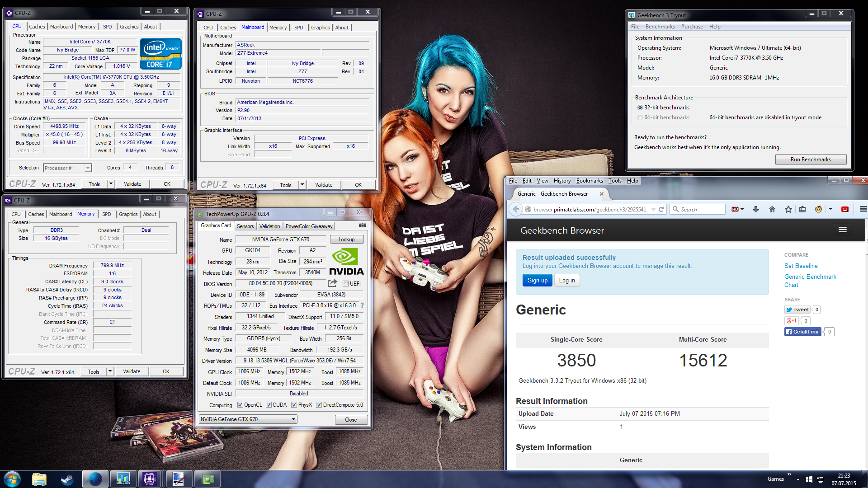Click the Log in button
This screenshot has height=488, width=868.
[x=567, y=280]
